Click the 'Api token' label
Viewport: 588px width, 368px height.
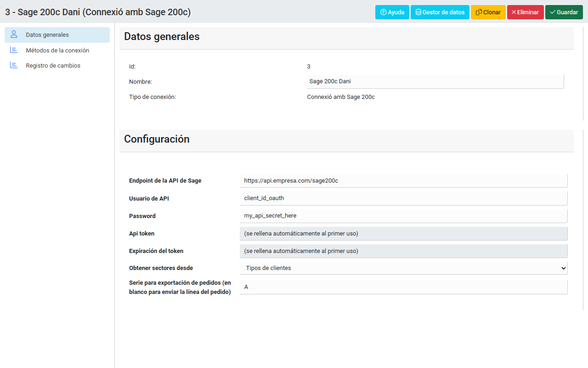(141, 233)
